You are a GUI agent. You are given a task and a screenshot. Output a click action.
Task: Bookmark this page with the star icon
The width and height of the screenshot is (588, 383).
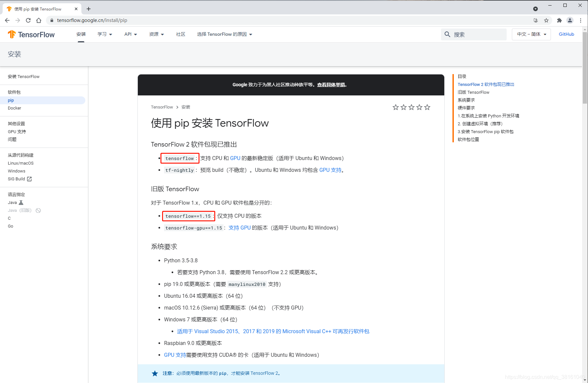click(x=546, y=20)
